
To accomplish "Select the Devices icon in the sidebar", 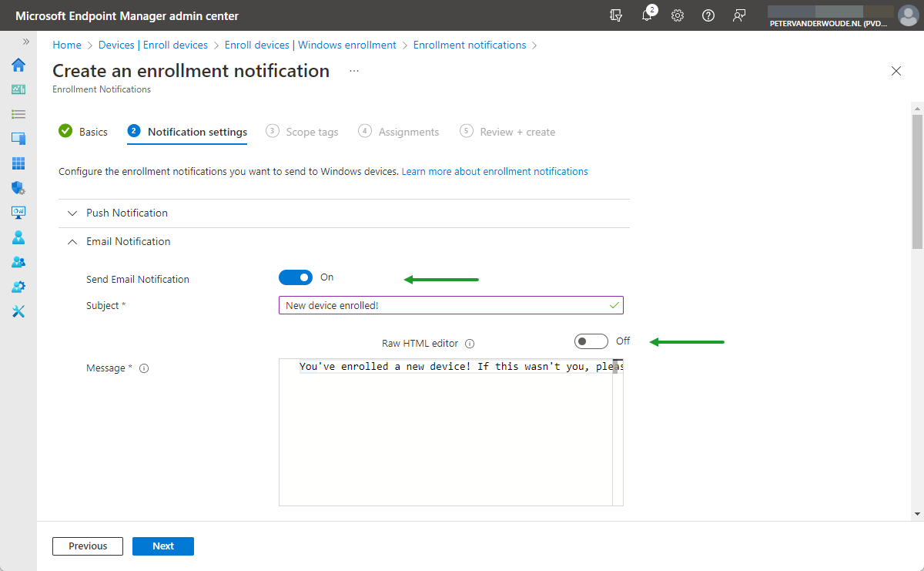I will coord(18,139).
